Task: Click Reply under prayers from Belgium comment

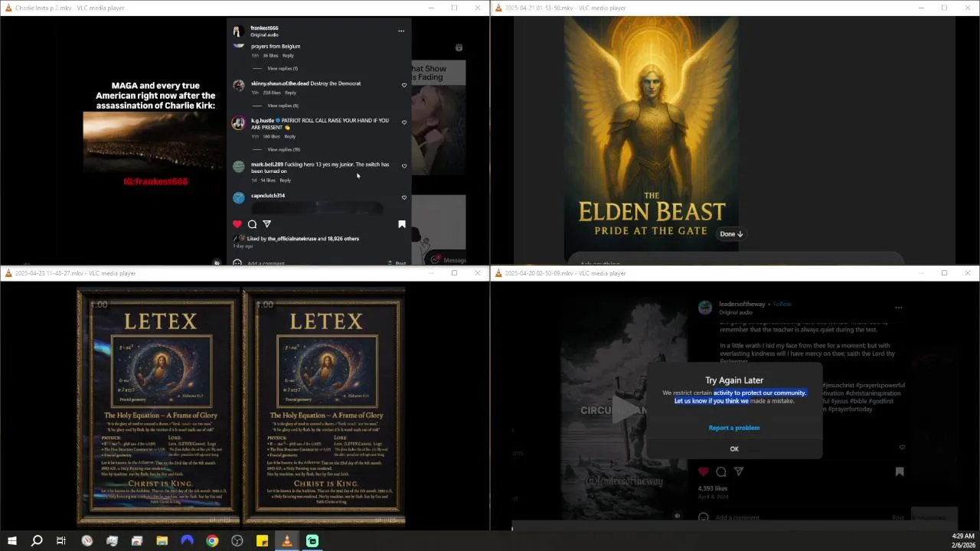Action: pyautogui.click(x=288, y=56)
